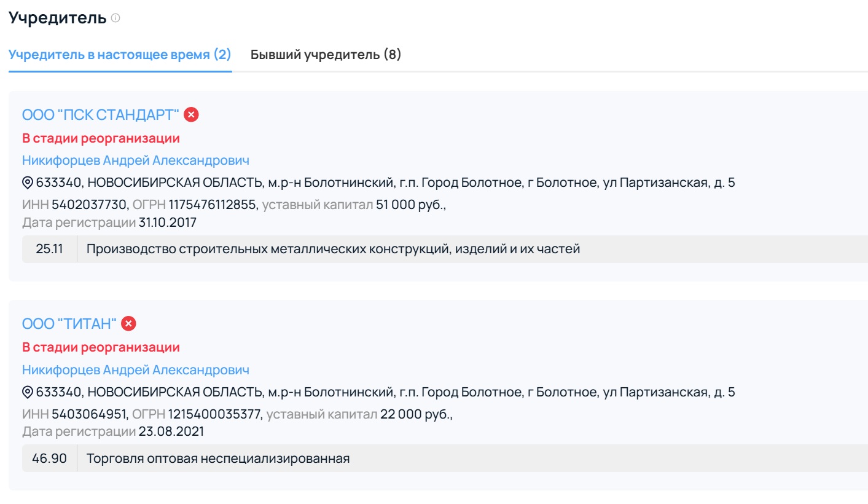Click the info icon beside Учредитель heading

tap(115, 18)
